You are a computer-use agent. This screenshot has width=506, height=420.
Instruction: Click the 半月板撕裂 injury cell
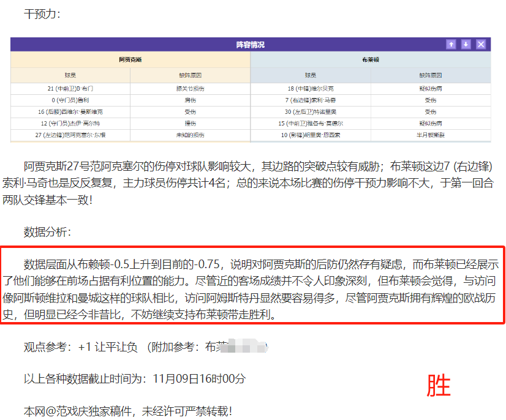pos(431,135)
